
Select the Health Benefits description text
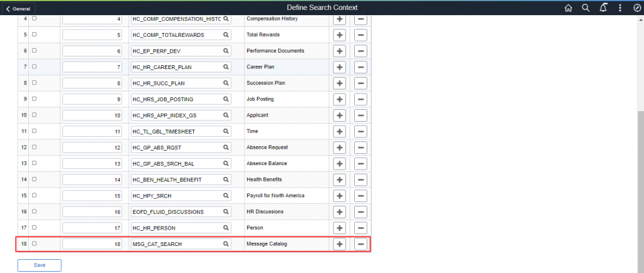(264, 180)
